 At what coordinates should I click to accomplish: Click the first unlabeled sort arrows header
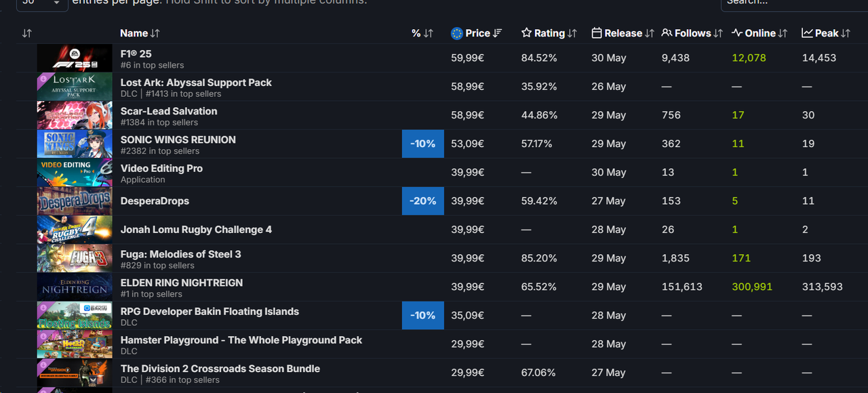pos(27,33)
